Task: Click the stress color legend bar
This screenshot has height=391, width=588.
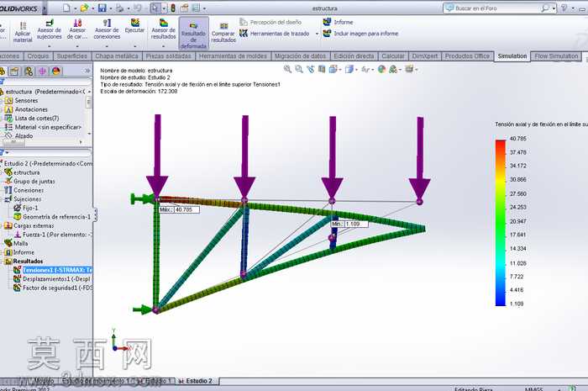Action: tap(501, 223)
